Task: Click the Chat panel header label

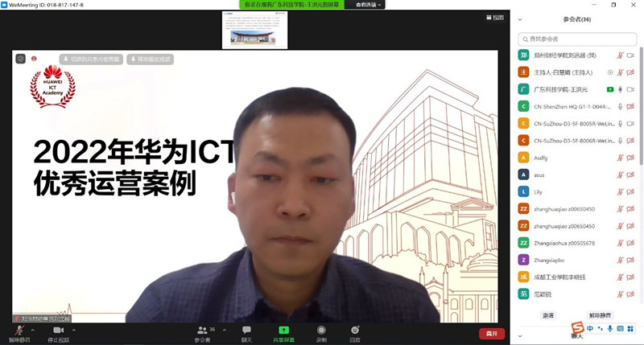Action: coord(576,336)
